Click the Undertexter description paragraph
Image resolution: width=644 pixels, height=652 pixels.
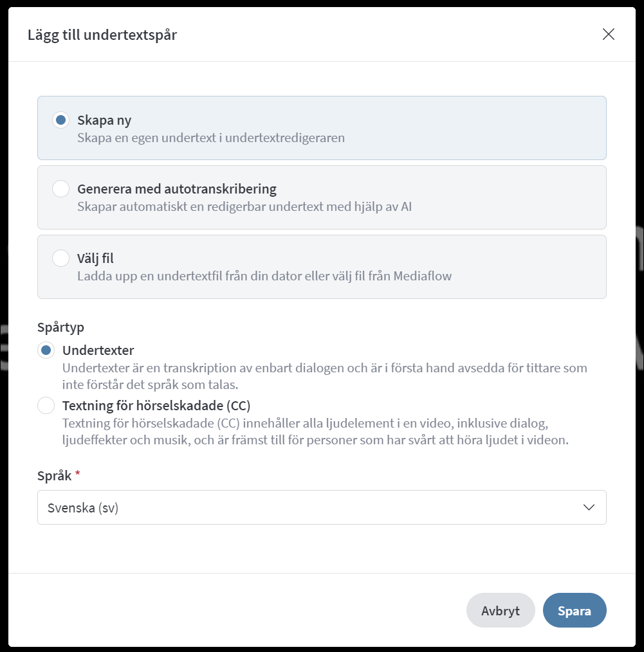325,376
